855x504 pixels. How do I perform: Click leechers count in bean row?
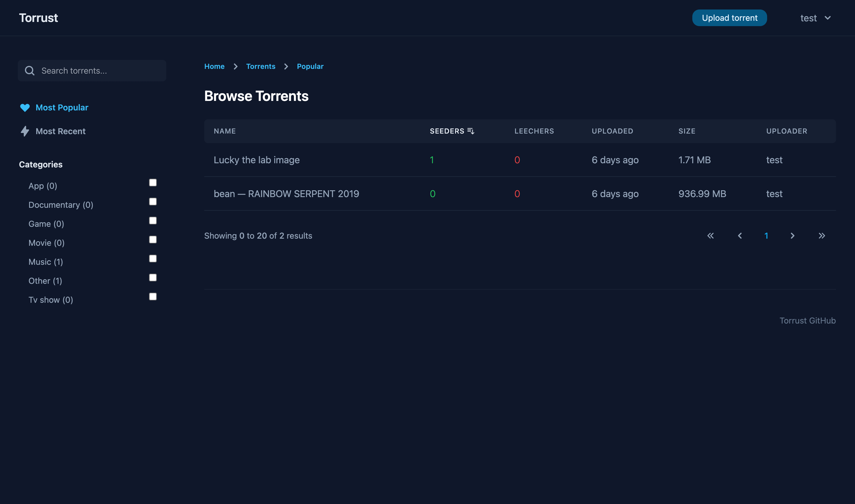(x=517, y=194)
